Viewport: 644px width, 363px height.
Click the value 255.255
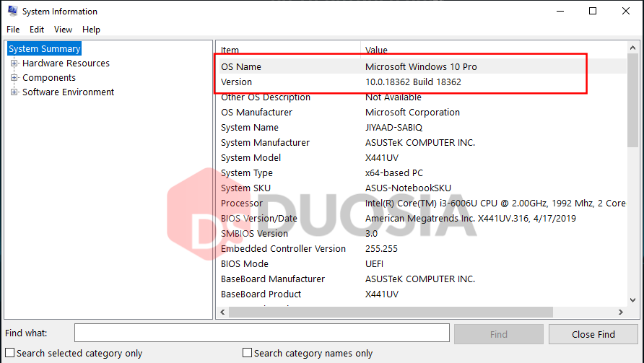coord(381,249)
